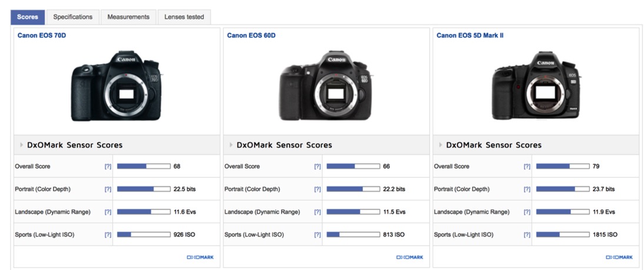Switch to the Specifications tab
644x270 pixels.
click(x=73, y=17)
